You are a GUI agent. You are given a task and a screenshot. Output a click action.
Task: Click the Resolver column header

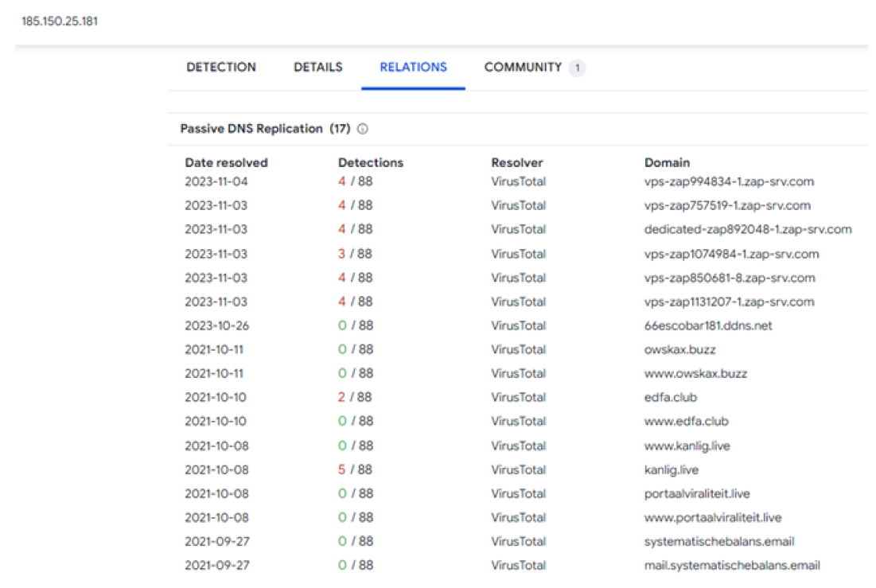pyautogui.click(x=516, y=162)
